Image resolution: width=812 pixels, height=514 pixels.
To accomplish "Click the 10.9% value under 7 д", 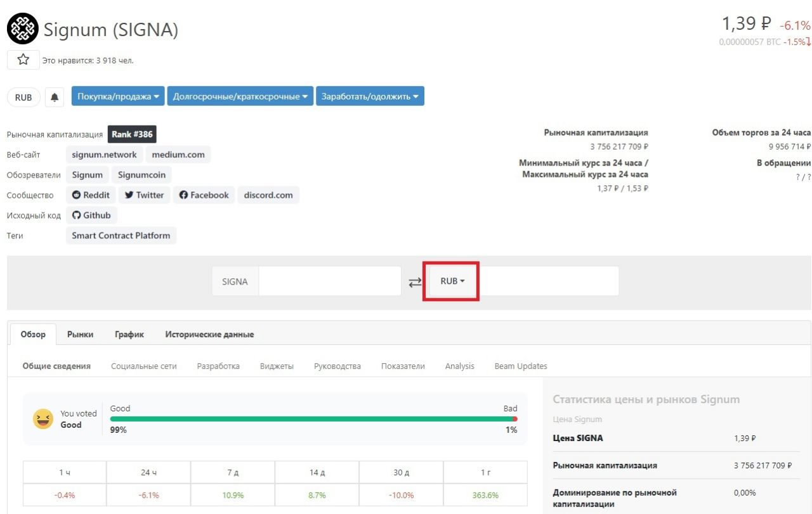I will pos(233,495).
